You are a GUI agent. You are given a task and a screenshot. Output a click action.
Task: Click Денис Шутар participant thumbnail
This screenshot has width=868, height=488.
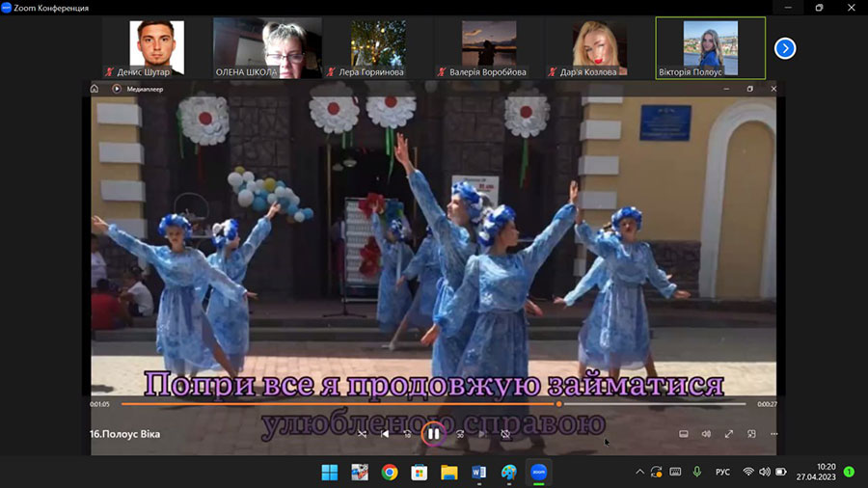(x=156, y=47)
